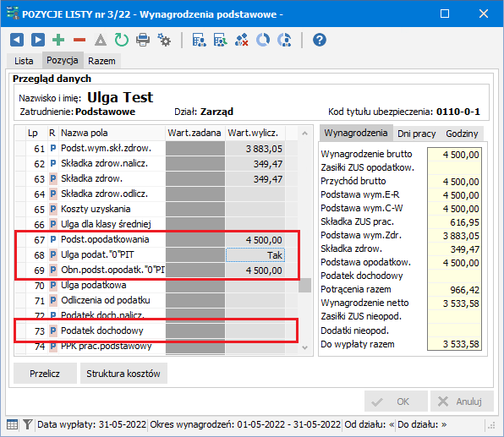Select the Pozycja tab

63,60
